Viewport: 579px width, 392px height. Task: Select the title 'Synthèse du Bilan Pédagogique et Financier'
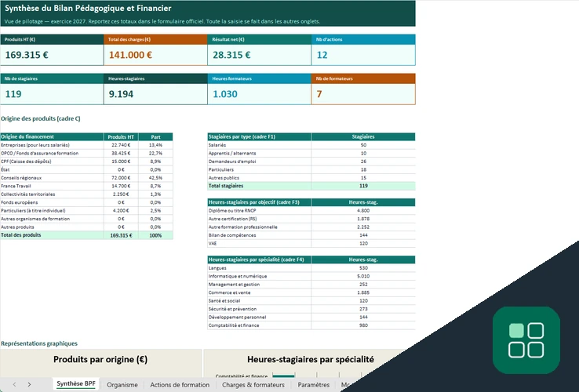click(88, 8)
